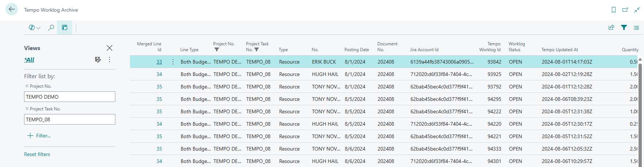Viewport: 644px width, 167px height.
Task: Open more options beside the All view
Action: click(109, 60)
